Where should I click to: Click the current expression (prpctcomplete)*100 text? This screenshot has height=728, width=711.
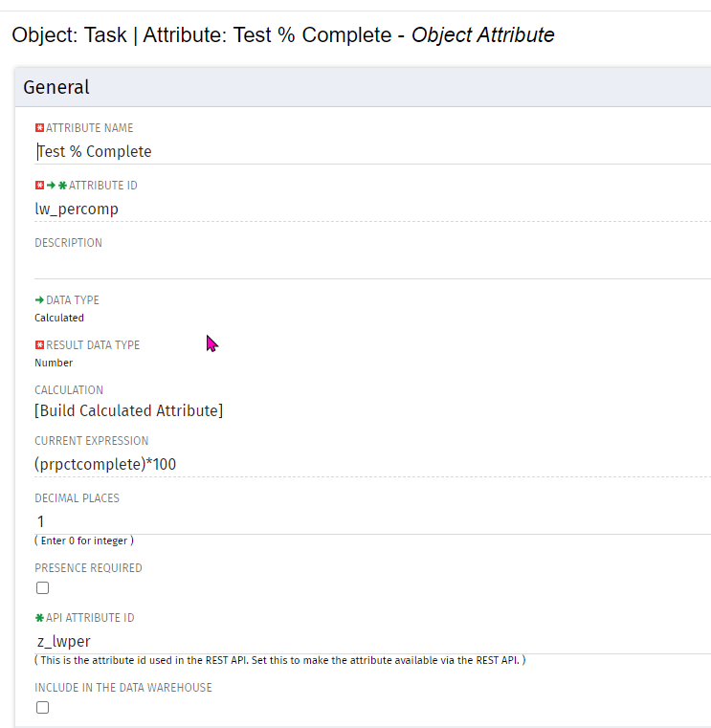pos(105,464)
